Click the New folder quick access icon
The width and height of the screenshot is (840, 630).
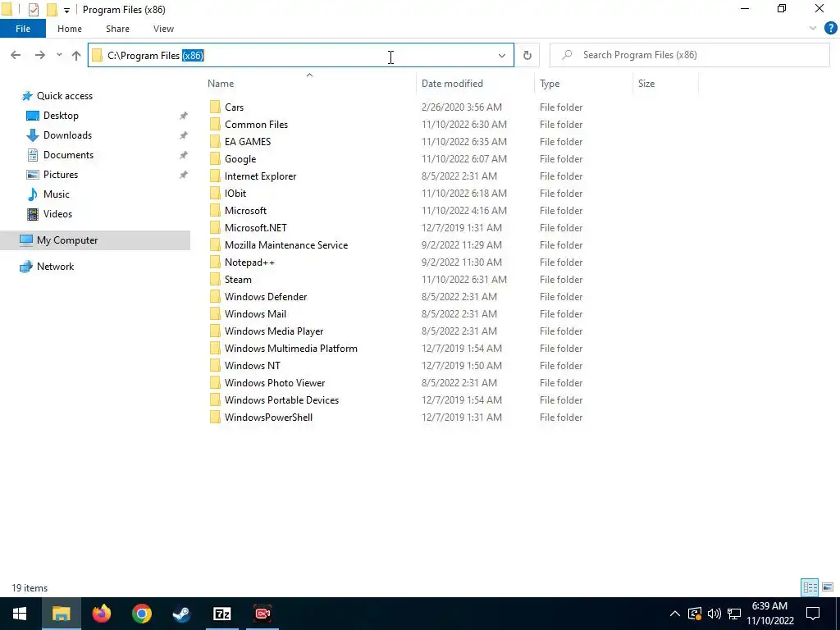[x=52, y=10]
